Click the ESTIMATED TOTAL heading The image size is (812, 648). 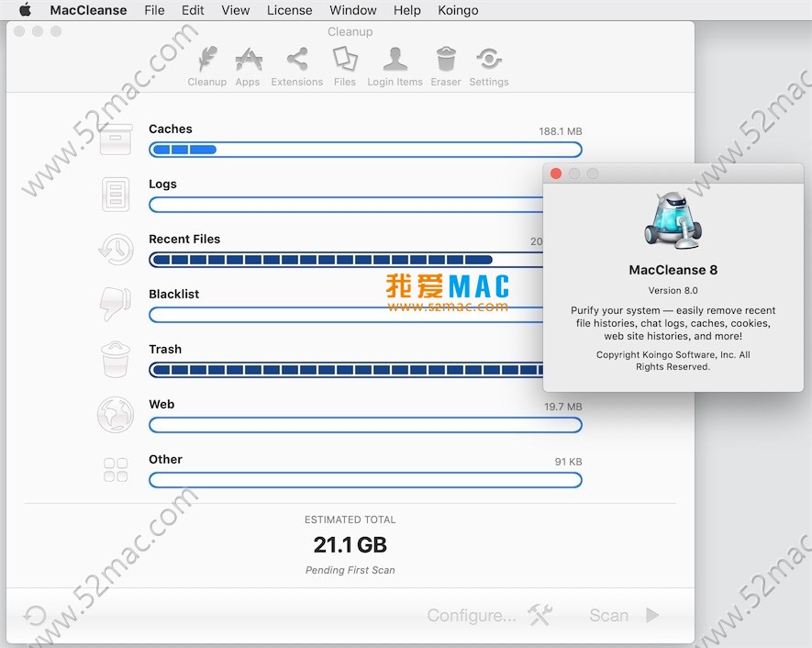(x=350, y=520)
